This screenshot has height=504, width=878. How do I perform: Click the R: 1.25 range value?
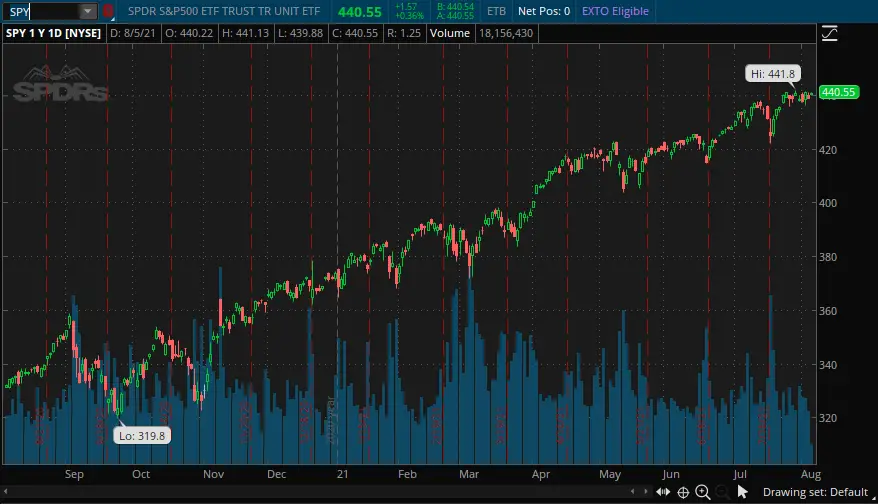point(404,33)
